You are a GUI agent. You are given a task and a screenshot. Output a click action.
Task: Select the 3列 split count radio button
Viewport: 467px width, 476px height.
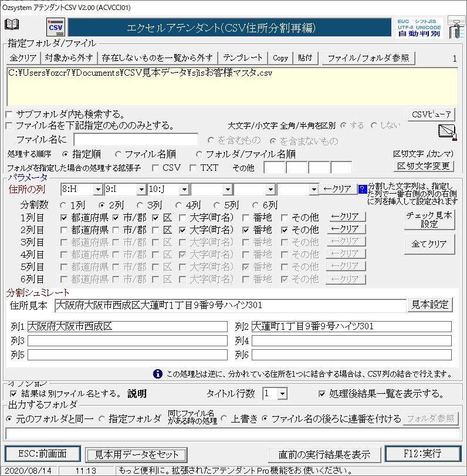(140, 205)
